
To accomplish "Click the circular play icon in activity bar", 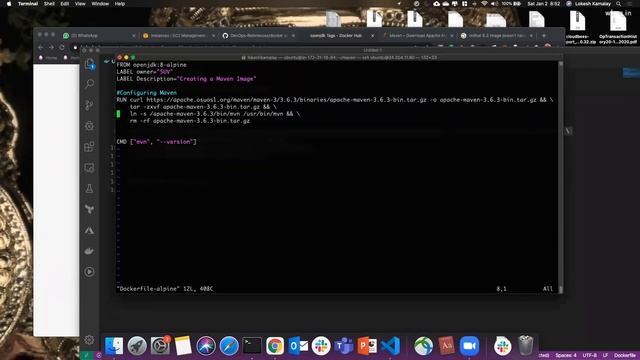I will (x=89, y=272).
